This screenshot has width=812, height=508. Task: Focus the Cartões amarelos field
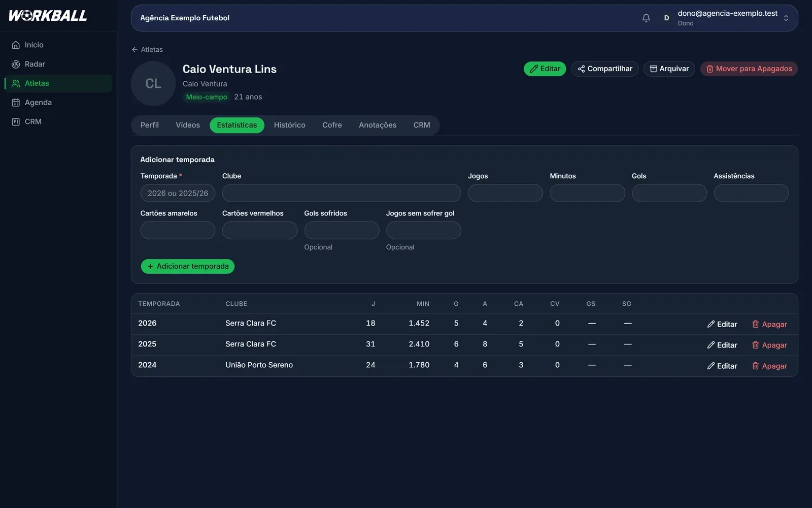click(x=178, y=230)
